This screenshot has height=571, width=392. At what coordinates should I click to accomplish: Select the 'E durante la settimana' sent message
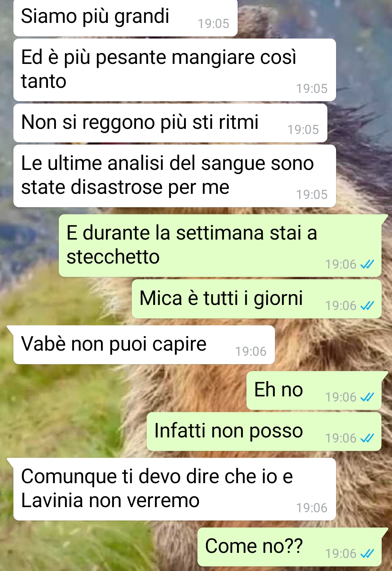(220, 245)
